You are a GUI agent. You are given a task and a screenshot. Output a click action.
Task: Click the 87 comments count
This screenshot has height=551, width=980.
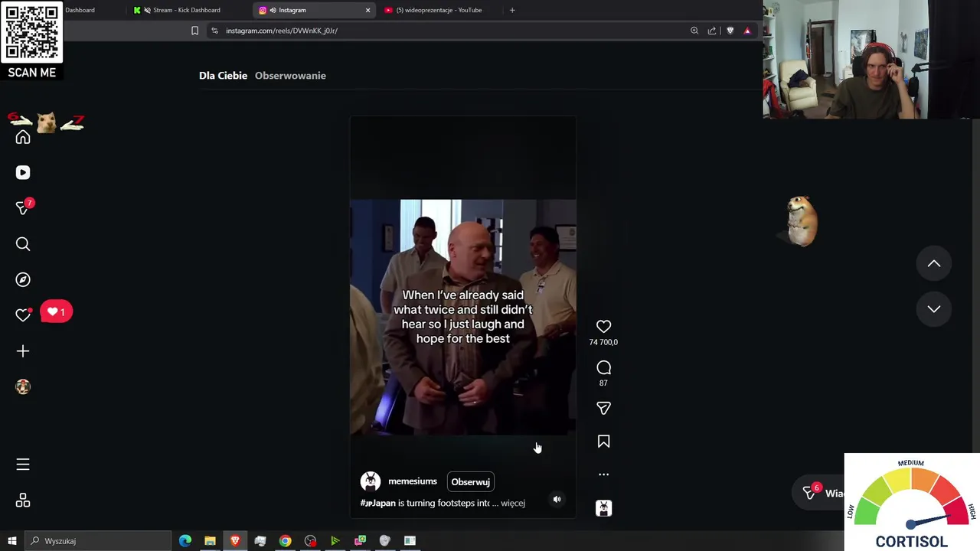(x=603, y=383)
